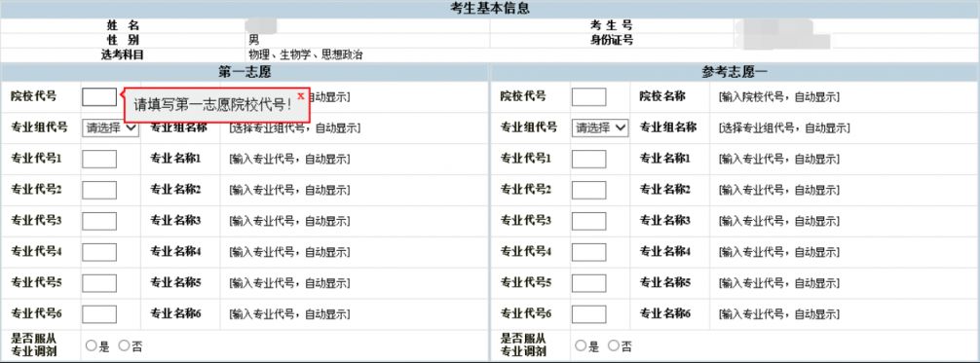The height and width of the screenshot is (363, 980).
Task: Select 专业代号1 box in 参考志愿一
Action: pos(588,159)
